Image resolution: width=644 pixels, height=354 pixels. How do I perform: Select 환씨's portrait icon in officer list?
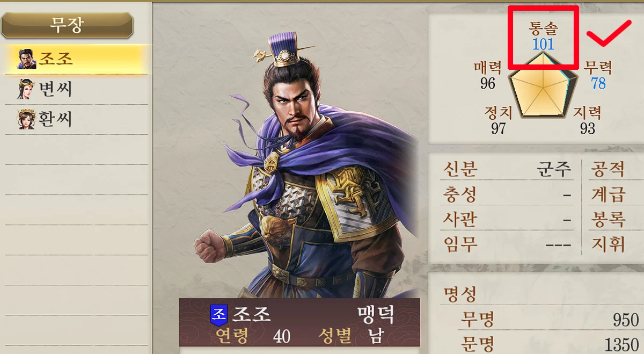point(27,119)
